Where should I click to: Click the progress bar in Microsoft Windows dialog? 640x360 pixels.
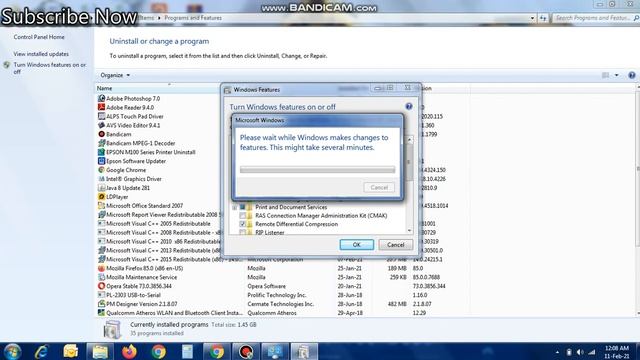point(317,169)
